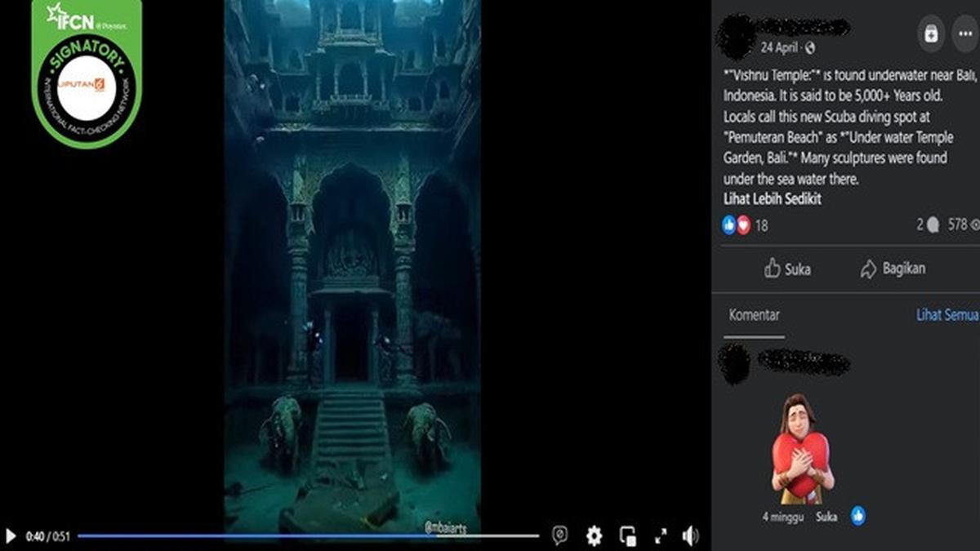The image size is (980, 551).
Task: Click the 4 minggu comment timestamp
Action: coord(782,517)
